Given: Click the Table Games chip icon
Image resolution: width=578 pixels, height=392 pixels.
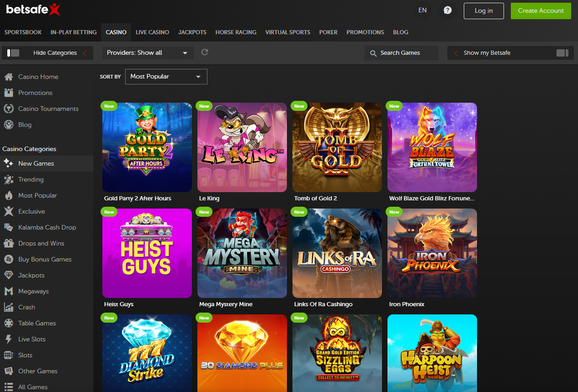Looking at the screenshot, I should 8,323.
